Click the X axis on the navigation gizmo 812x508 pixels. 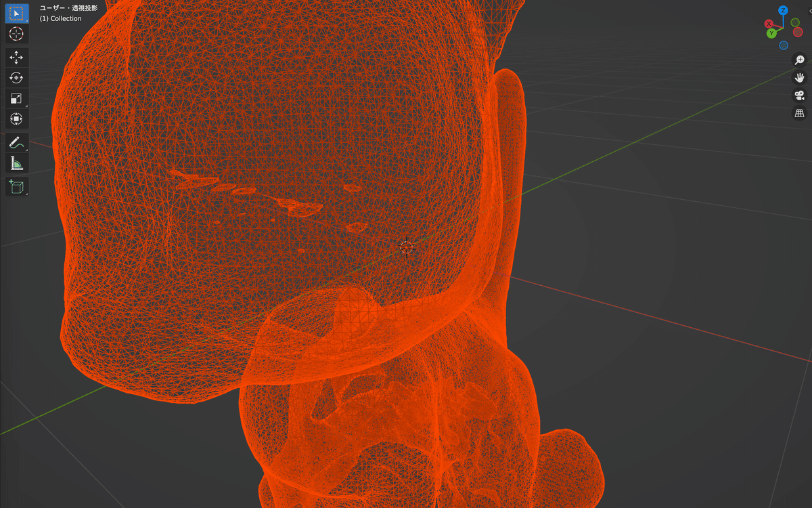pos(769,23)
